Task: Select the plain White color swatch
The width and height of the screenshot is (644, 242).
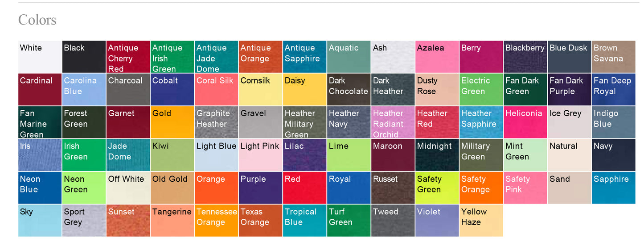Action: pyautogui.click(x=40, y=57)
